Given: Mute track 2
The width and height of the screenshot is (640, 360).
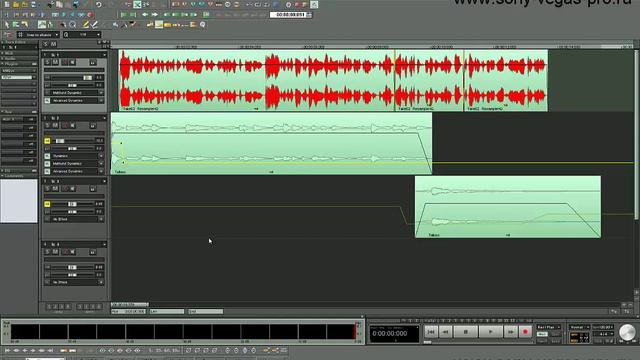Looking at the screenshot, I should coord(55,126).
